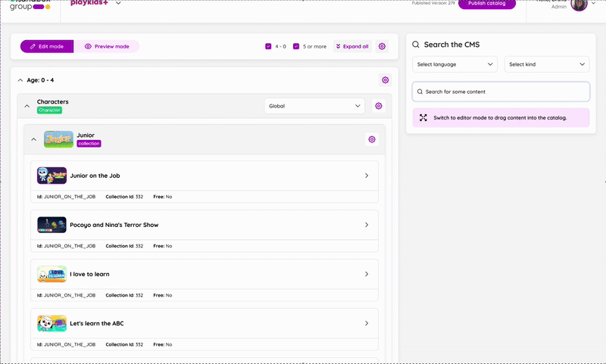Screen dimensions: 606x364
Task: Click Pocoyo and Nina's Terror Show title
Action: click(x=114, y=225)
